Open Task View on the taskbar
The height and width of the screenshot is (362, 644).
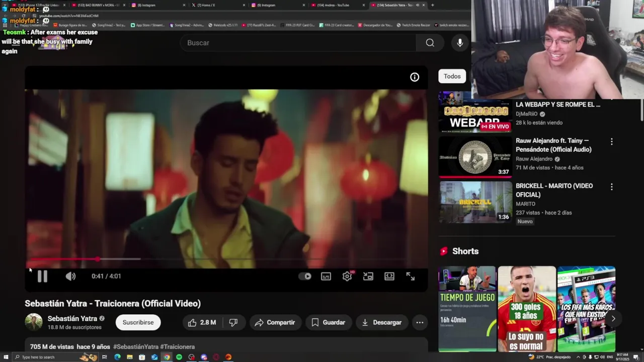click(105, 357)
